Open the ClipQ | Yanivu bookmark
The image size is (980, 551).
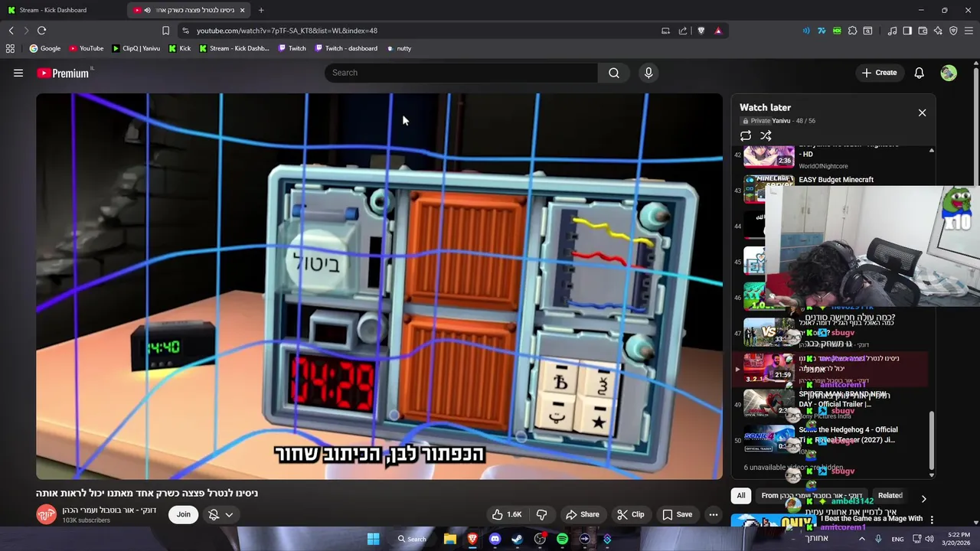[x=136, y=48]
